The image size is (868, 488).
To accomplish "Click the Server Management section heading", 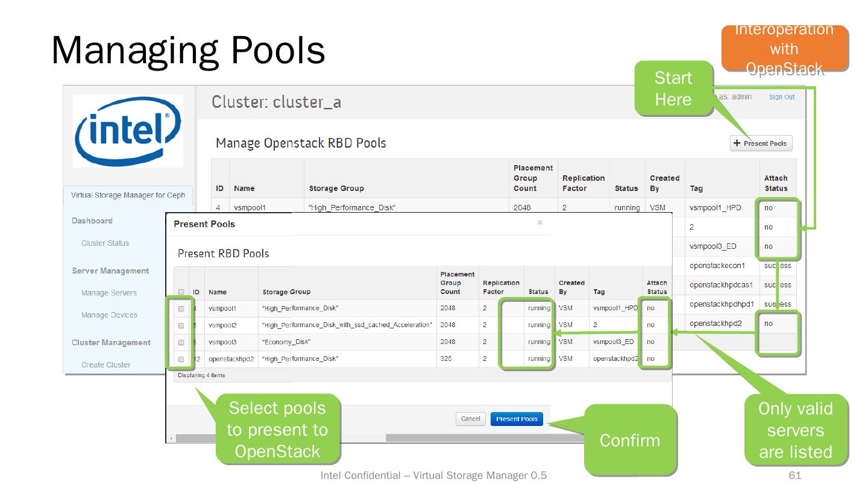I will click(x=110, y=271).
